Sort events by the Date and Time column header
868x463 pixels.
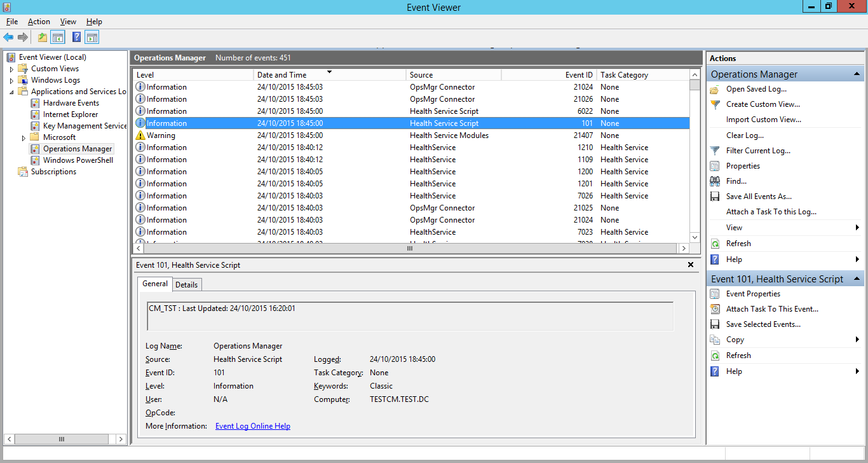point(330,75)
